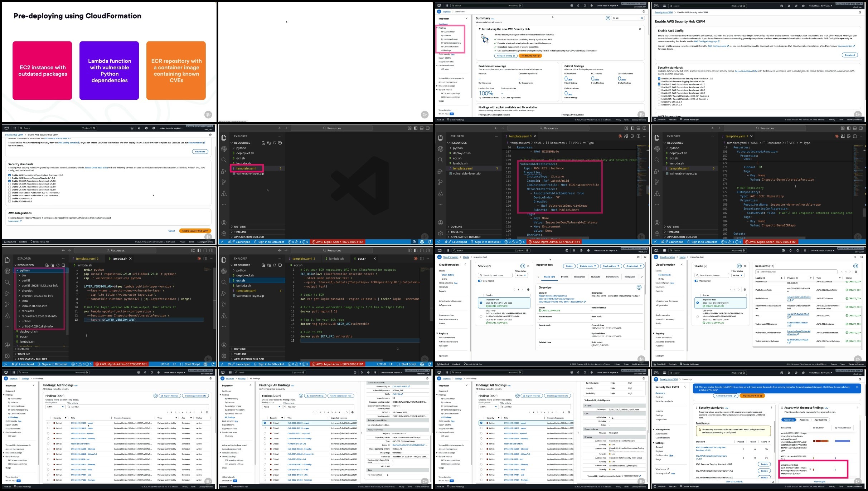Select Platform End Of Life radio beside Type column
This screenshot has height=491, width=868.
(48, 444)
